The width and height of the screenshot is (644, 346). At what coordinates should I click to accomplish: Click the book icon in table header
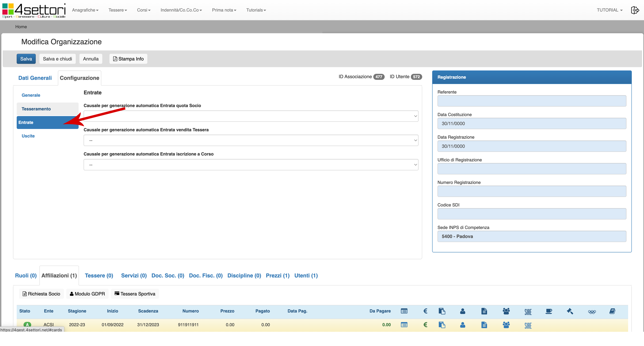pos(612,311)
